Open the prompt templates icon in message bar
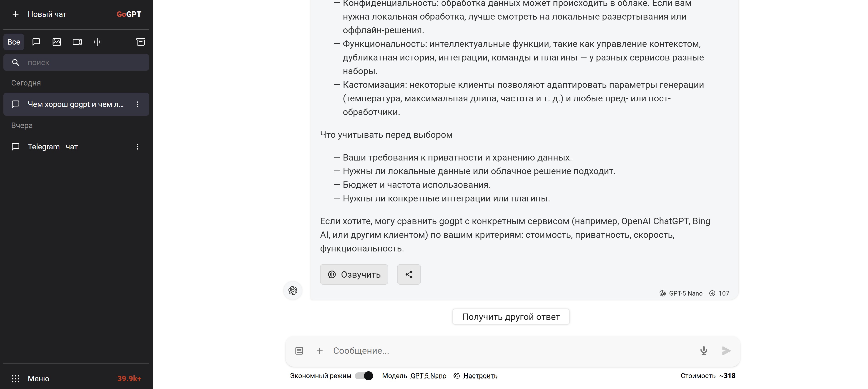 [299, 351]
